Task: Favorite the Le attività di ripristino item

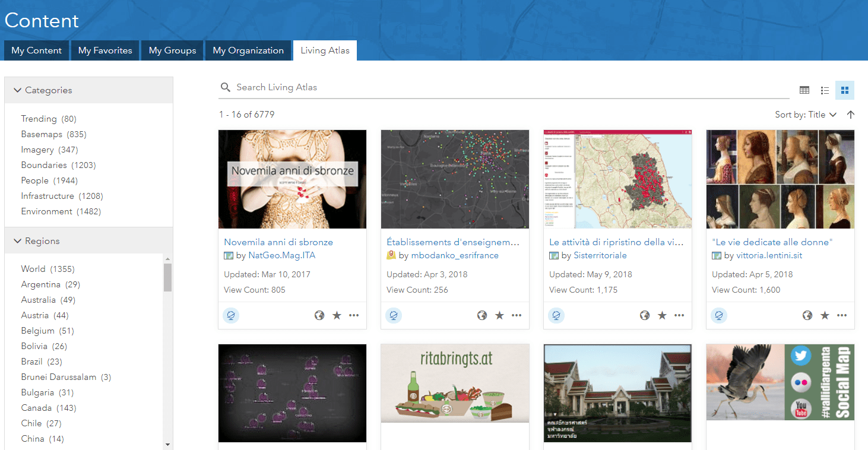Action: pyautogui.click(x=662, y=315)
